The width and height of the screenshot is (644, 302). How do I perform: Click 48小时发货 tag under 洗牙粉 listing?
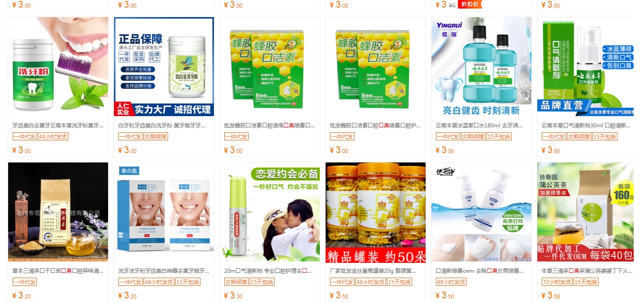point(53,137)
